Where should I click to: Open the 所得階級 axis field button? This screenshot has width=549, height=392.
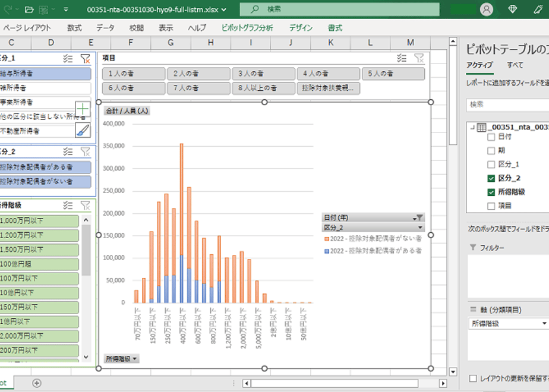[x=121, y=359]
